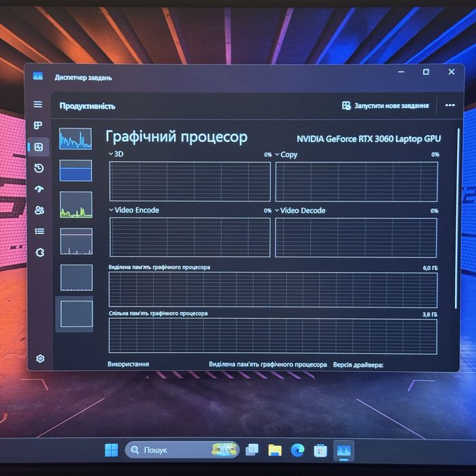The height and width of the screenshot is (476, 476).
Task: Select the CPU performance thumbnail graph
Action: click(75, 139)
